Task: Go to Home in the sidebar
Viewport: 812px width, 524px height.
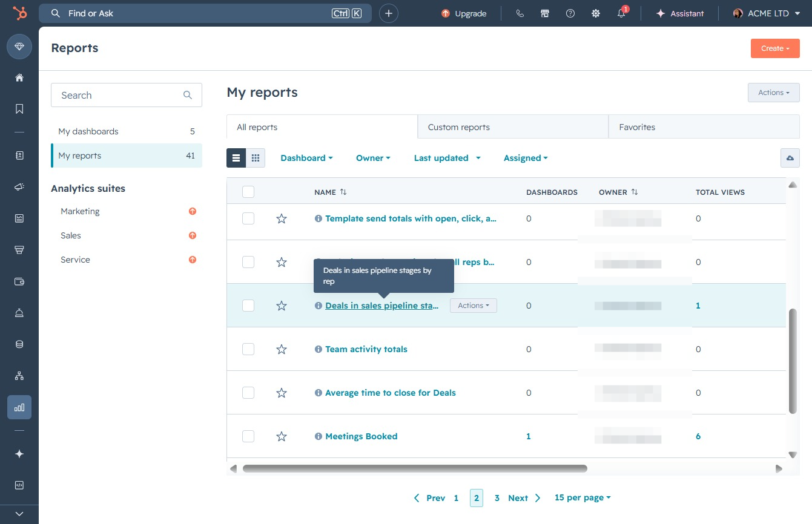Action: coord(19,77)
